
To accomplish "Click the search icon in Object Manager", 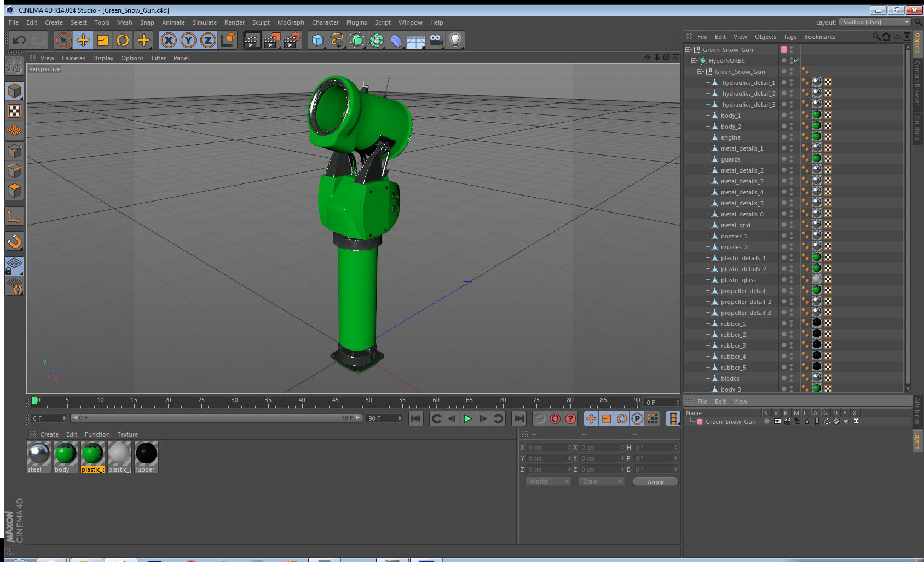I will pos(876,37).
